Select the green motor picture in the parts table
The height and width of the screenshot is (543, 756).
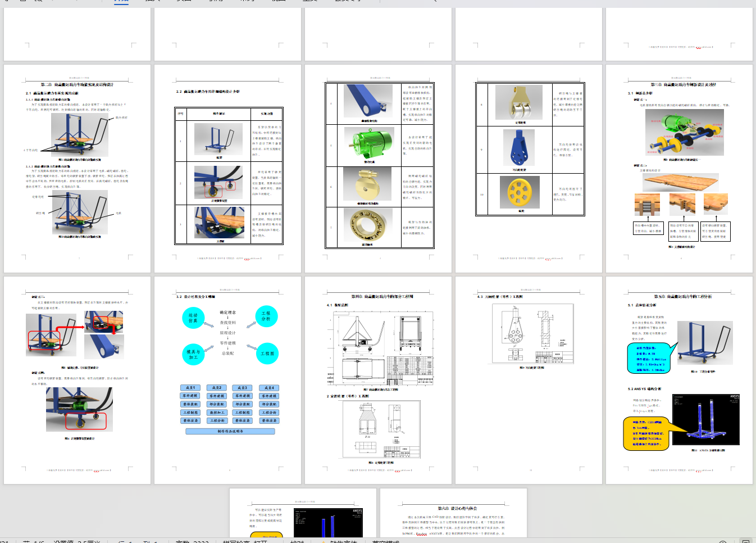368,143
